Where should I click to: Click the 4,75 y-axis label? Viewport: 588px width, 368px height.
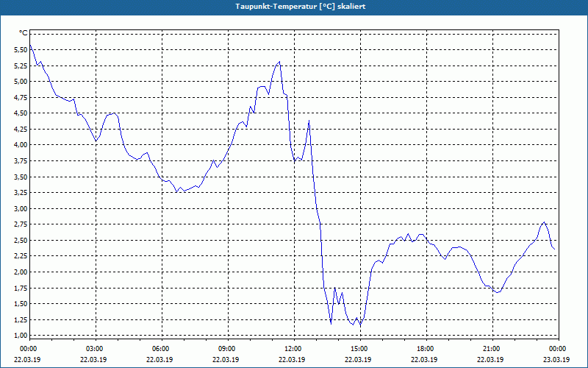[x=21, y=97]
